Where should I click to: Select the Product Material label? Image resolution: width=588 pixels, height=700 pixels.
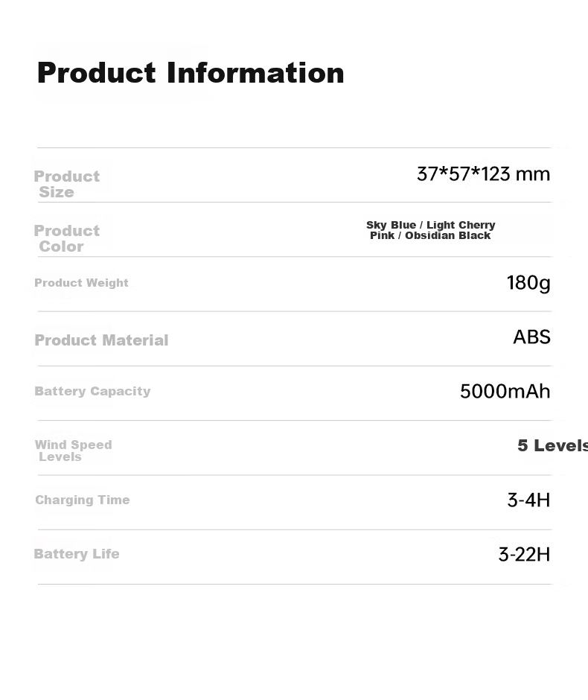pyautogui.click(x=101, y=340)
